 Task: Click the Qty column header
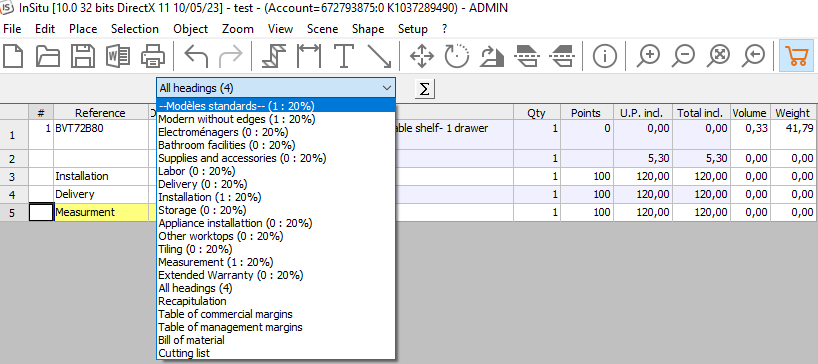pos(536,113)
